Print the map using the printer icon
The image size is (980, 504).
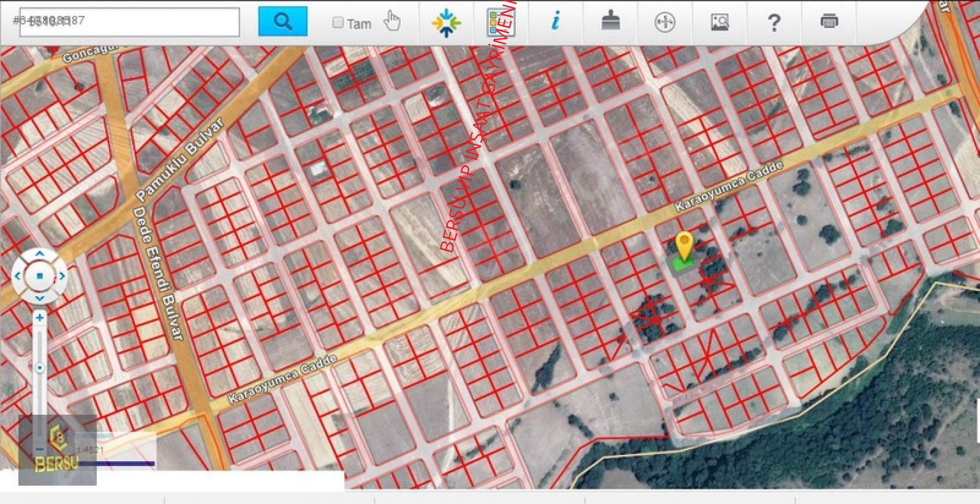pyautogui.click(x=829, y=22)
